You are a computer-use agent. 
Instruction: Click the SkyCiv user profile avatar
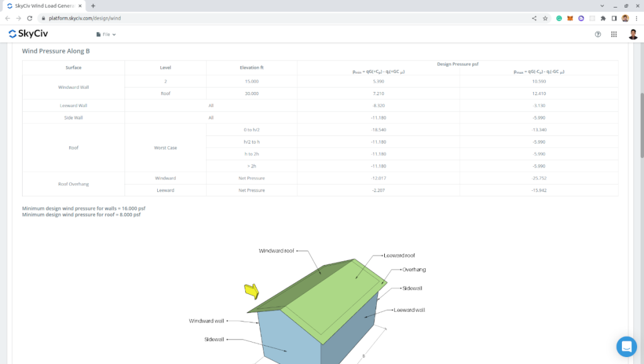coord(633,34)
